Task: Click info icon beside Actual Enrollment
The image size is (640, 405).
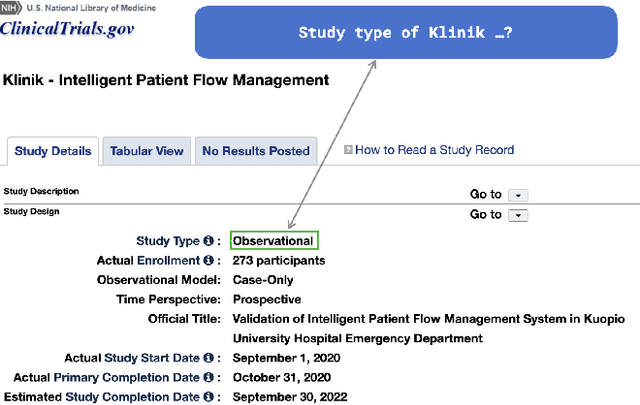Action: click(x=209, y=260)
